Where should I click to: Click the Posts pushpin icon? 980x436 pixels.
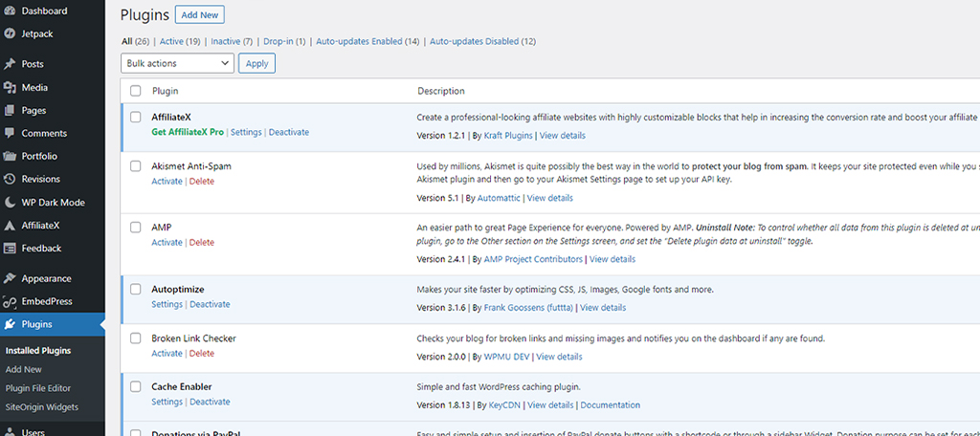pos(10,64)
